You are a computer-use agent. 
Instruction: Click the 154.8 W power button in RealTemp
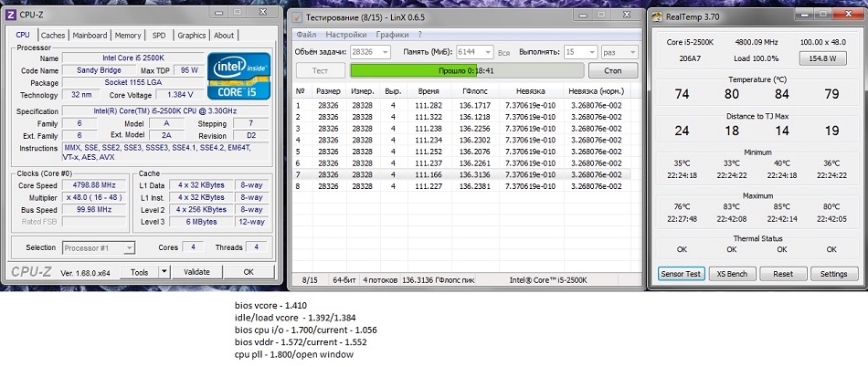(822, 58)
